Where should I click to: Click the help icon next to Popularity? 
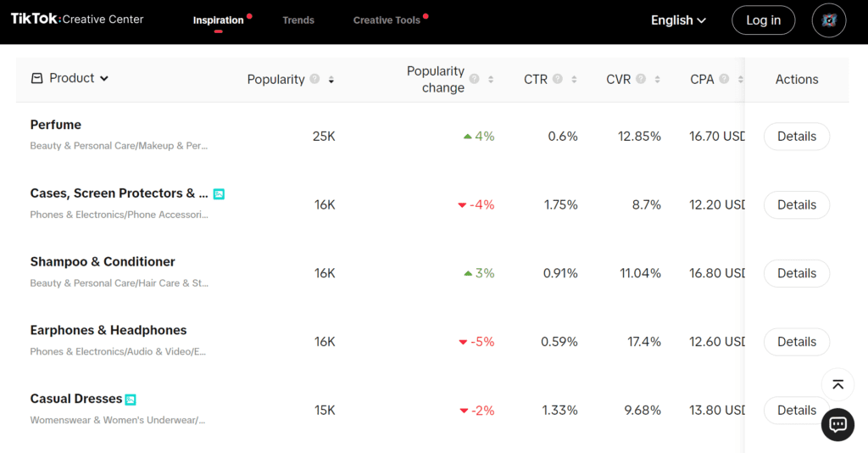point(314,79)
